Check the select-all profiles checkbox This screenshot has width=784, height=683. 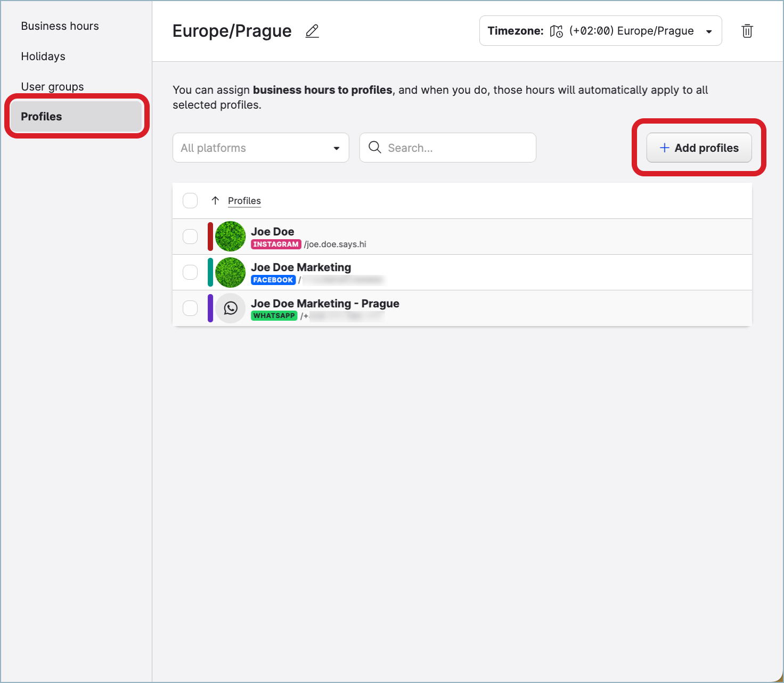(190, 201)
